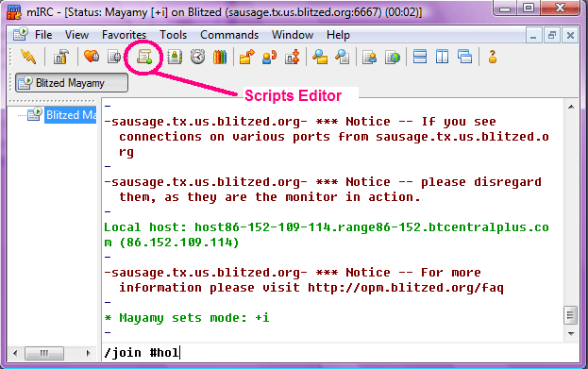The height and width of the screenshot is (369, 588).
Task: Open the Help menu
Action: pos(338,35)
